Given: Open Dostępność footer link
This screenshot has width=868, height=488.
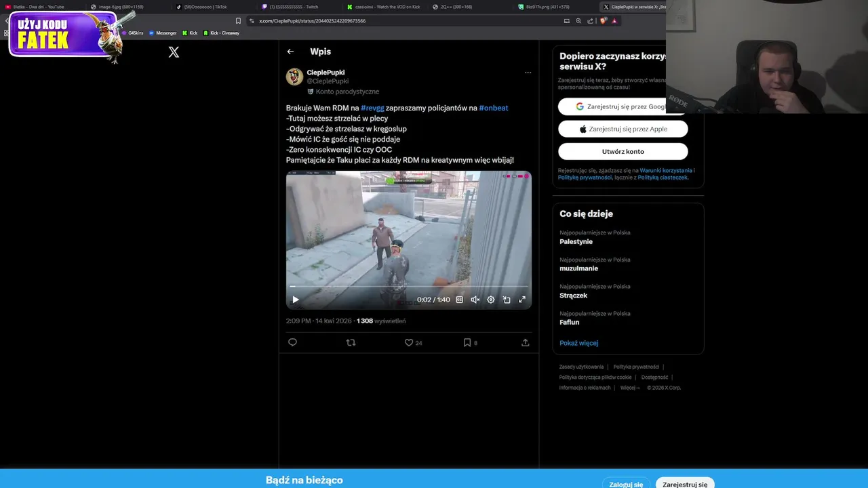Looking at the screenshot, I should click(x=655, y=378).
